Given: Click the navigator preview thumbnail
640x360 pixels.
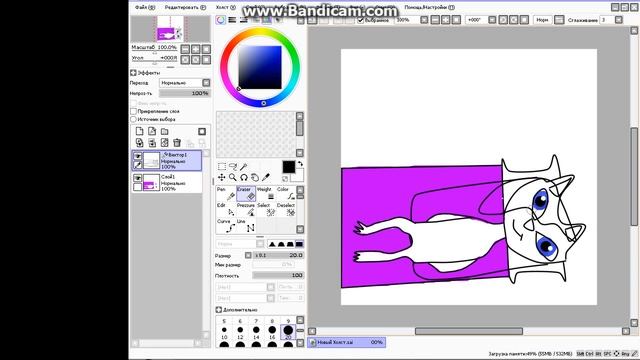Looking at the screenshot, I should click(x=170, y=29).
